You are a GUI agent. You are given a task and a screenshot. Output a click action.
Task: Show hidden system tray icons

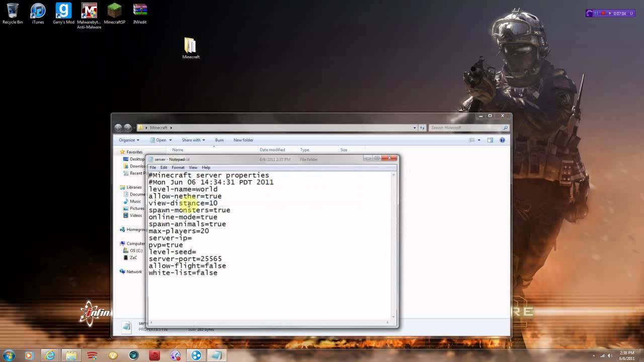click(593, 355)
